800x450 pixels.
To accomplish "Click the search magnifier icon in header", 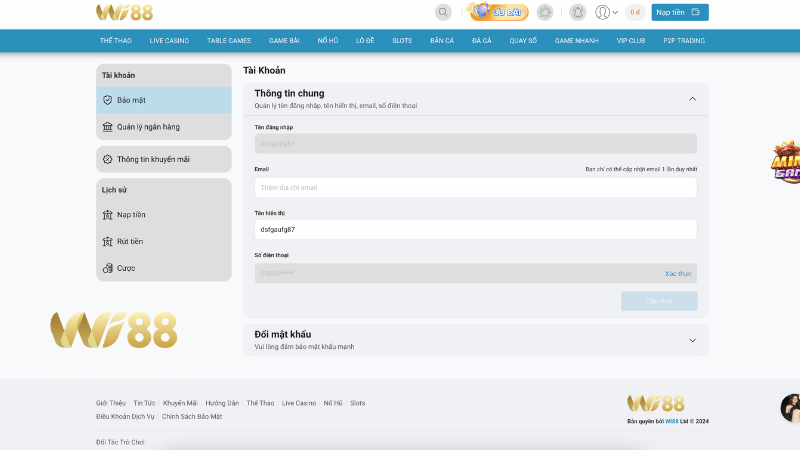I will click(443, 12).
